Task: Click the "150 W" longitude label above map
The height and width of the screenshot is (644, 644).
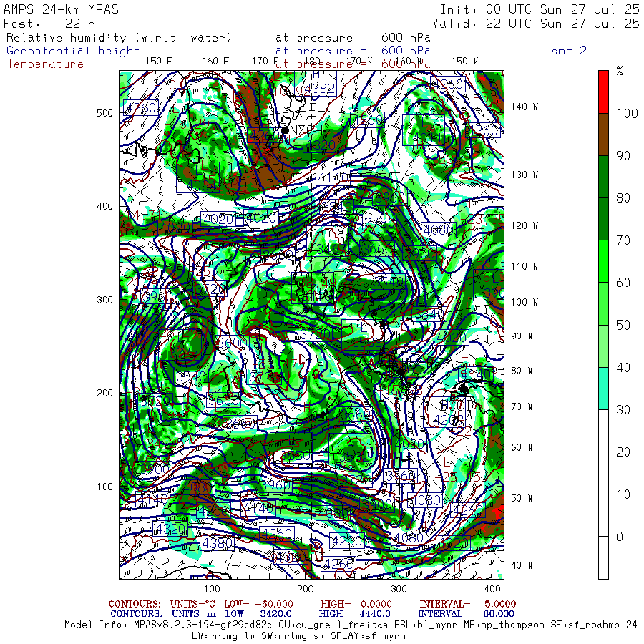Action: point(464,62)
